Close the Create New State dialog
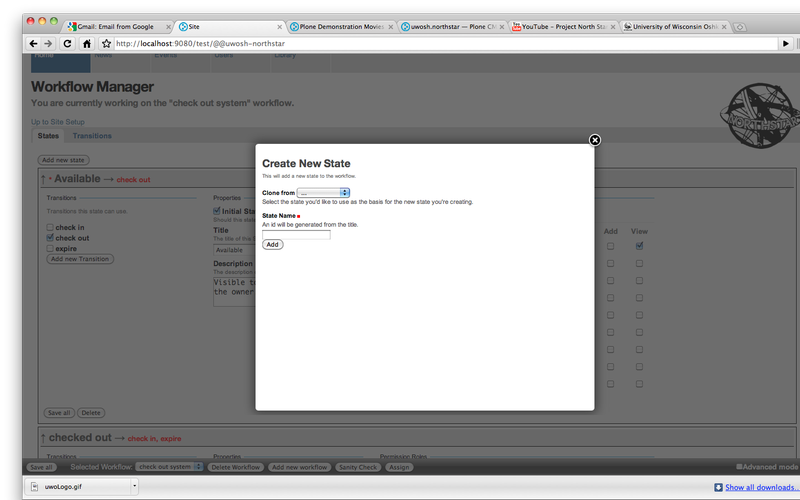800x500 pixels. tap(595, 140)
